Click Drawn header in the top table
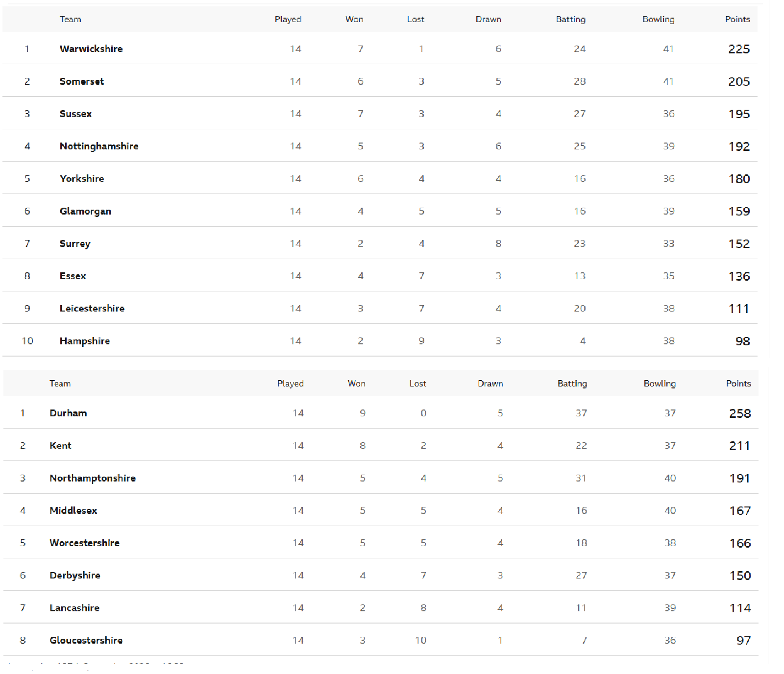Viewport: 784px width, 674px height. tap(489, 19)
